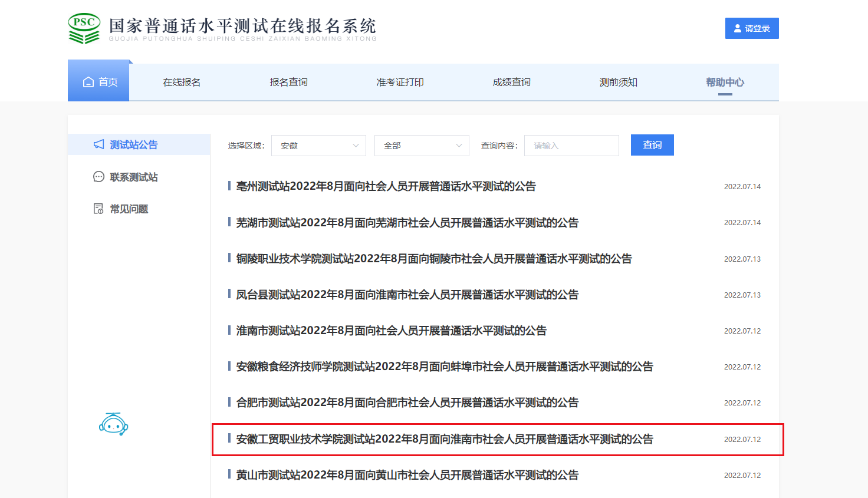Click the 选择区域 label

click(x=246, y=146)
